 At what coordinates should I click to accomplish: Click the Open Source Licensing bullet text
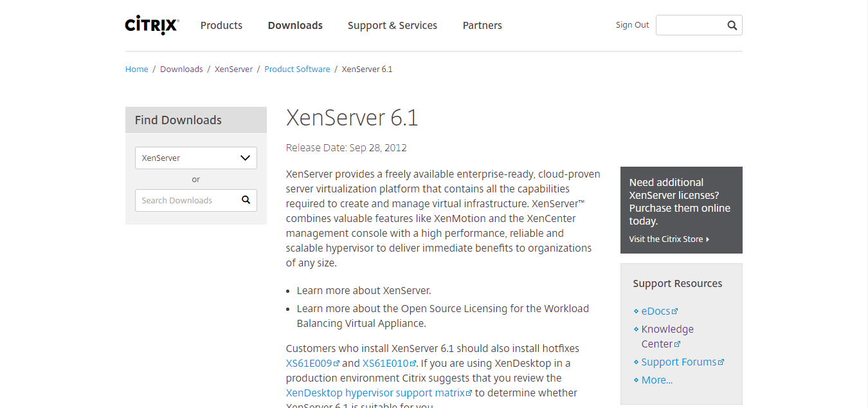coord(443,316)
